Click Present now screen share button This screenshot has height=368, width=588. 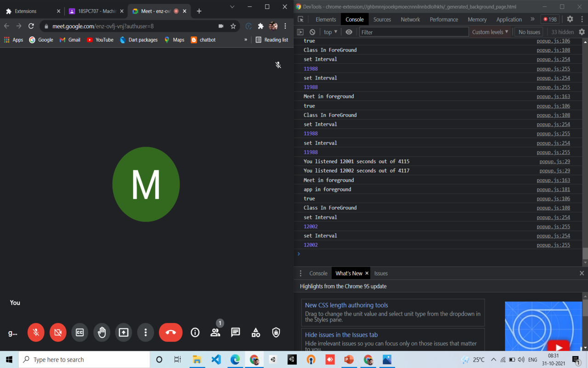pyautogui.click(x=124, y=332)
